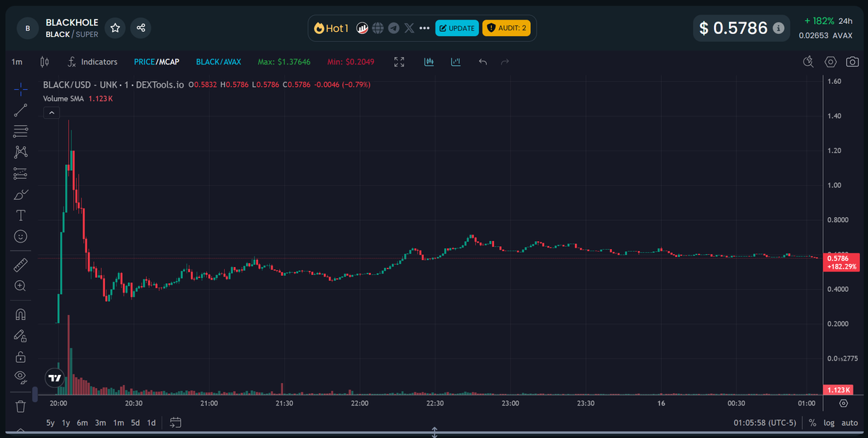Switch BLACK/AVAX pair denomination
Viewport: 868px width, 438px height.
click(218, 62)
